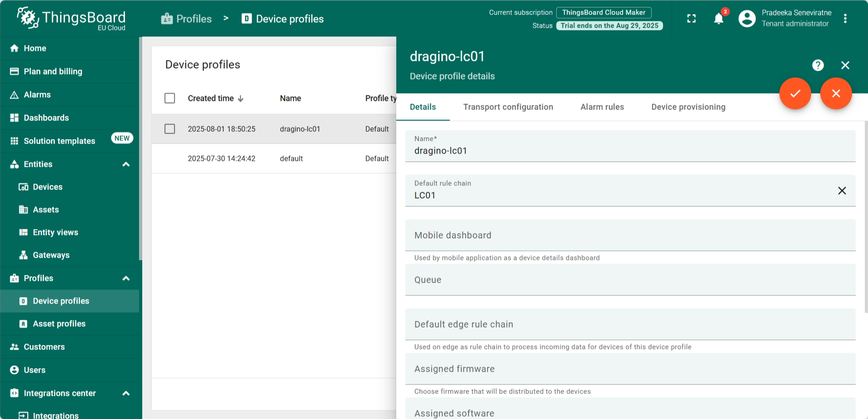Open Entity views in sidebar
Screen dimensions: 868x419
(70, 232)
